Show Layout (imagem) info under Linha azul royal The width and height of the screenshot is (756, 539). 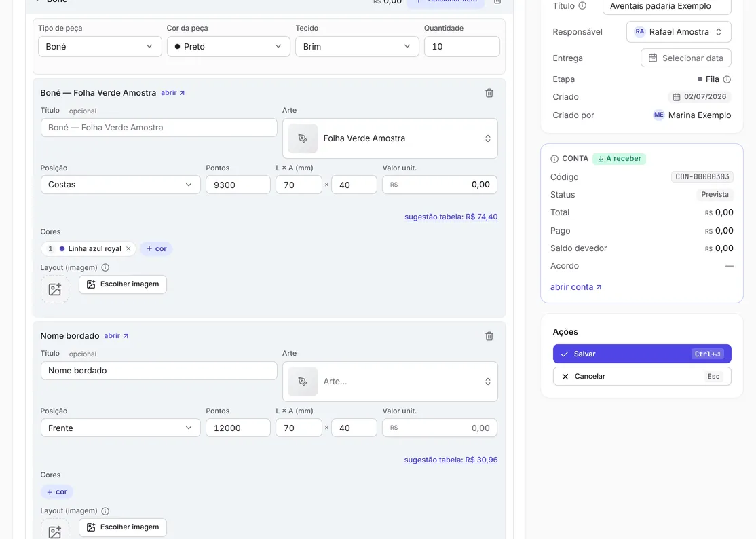point(105,267)
